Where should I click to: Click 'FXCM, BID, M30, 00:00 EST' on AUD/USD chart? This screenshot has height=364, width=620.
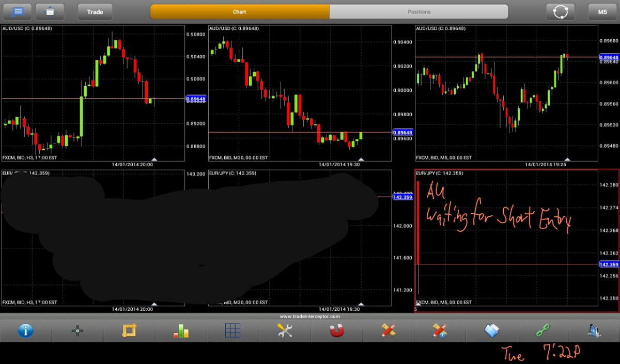(x=239, y=157)
